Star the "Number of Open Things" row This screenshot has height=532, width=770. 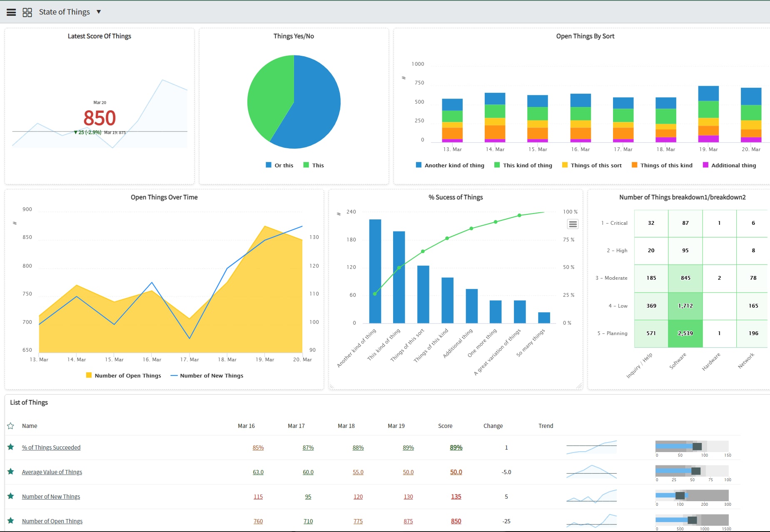pyautogui.click(x=10, y=521)
